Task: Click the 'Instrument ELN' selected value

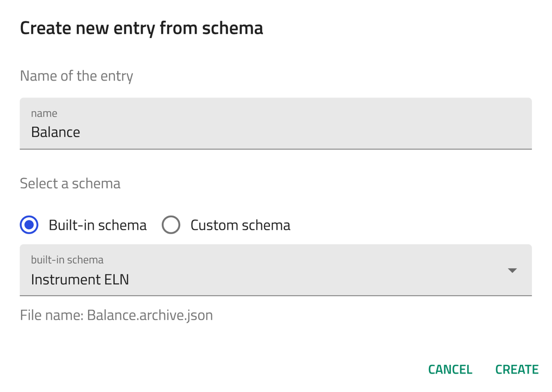Action: click(80, 280)
